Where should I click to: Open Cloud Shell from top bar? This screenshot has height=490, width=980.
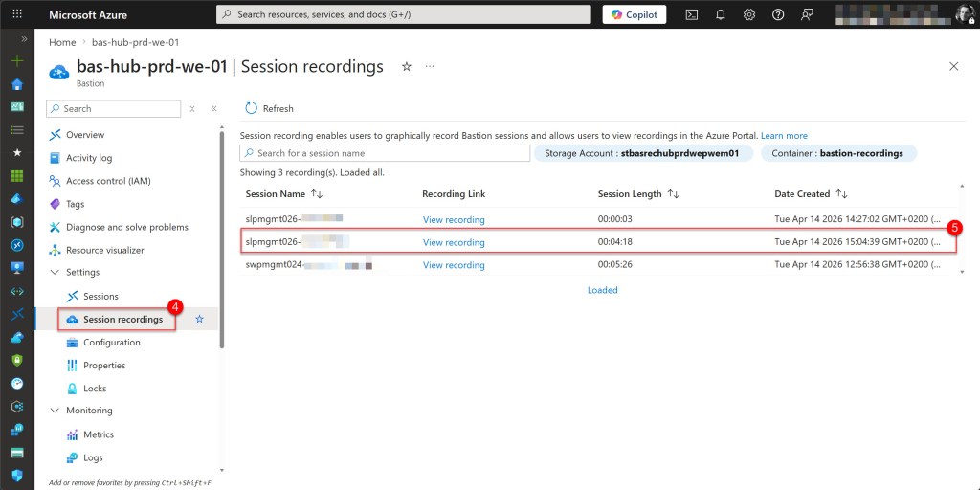tap(692, 14)
